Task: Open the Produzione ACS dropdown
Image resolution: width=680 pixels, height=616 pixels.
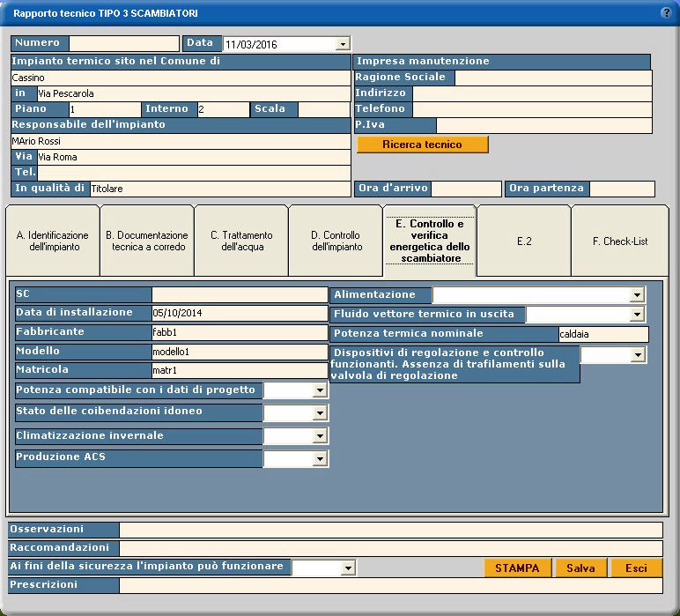Action: [x=320, y=458]
